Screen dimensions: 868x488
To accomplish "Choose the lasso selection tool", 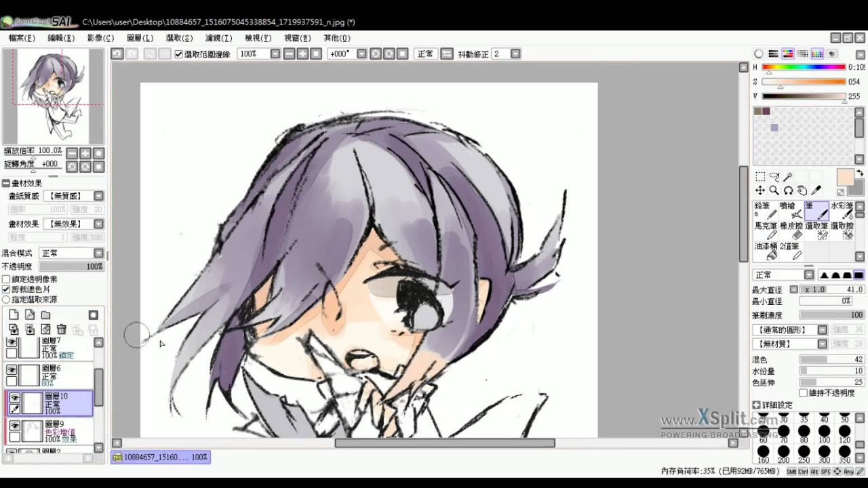I will pyautogui.click(x=774, y=177).
